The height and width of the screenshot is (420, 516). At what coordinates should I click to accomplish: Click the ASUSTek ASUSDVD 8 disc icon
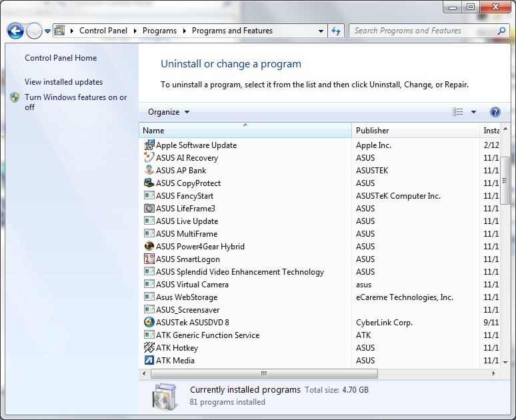coord(149,322)
